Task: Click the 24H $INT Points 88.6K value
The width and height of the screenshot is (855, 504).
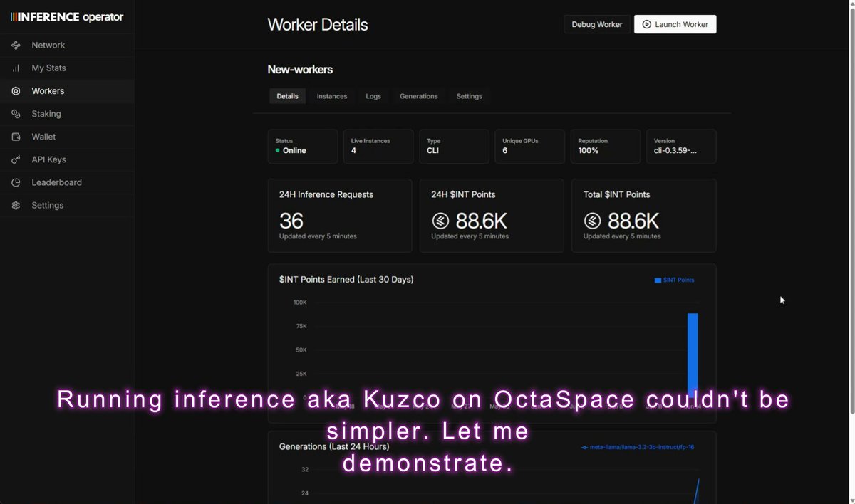Action: click(x=480, y=221)
